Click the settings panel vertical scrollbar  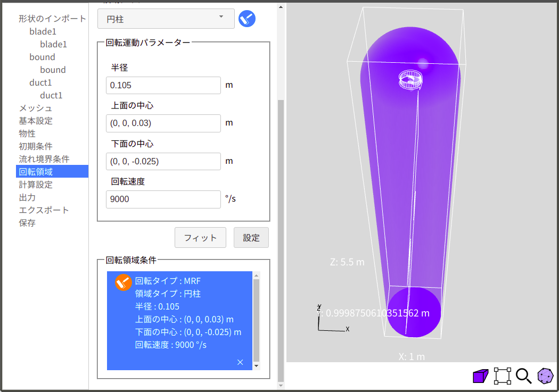pos(281,239)
